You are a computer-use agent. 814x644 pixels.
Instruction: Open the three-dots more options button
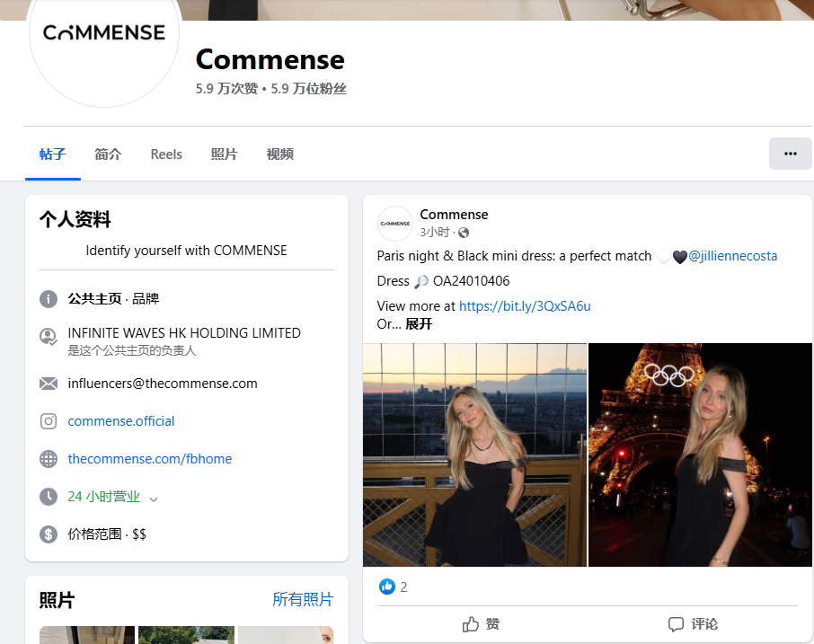pyautogui.click(x=790, y=154)
